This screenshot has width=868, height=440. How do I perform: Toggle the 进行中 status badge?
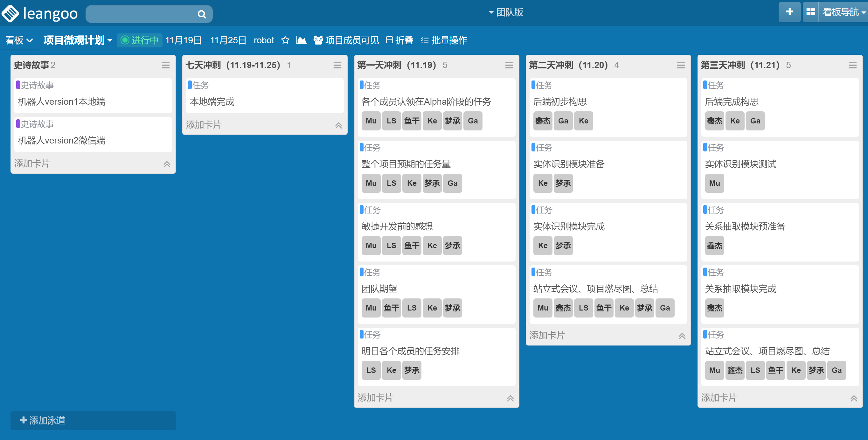[x=140, y=40]
